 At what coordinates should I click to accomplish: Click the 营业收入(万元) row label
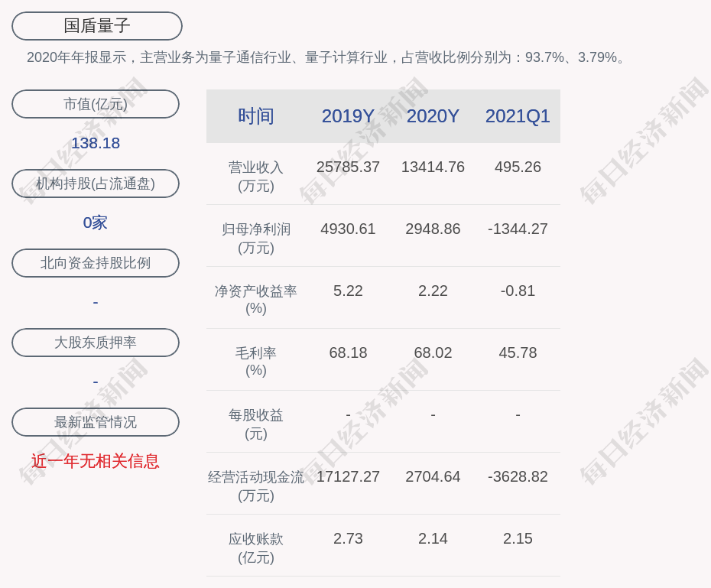(255, 176)
